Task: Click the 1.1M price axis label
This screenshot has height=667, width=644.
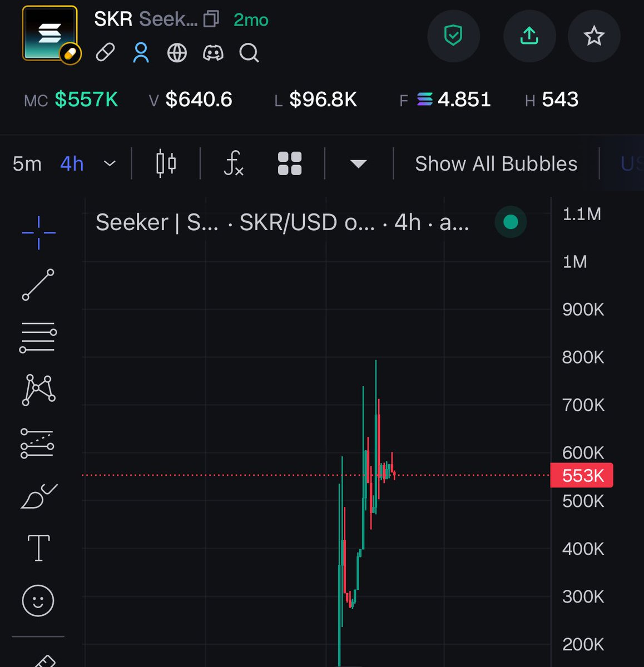Action: coord(582,214)
